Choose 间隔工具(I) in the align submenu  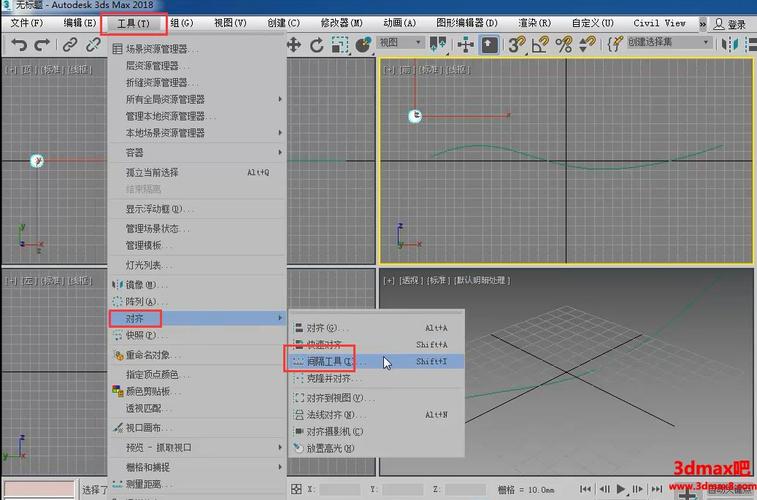pyautogui.click(x=377, y=361)
